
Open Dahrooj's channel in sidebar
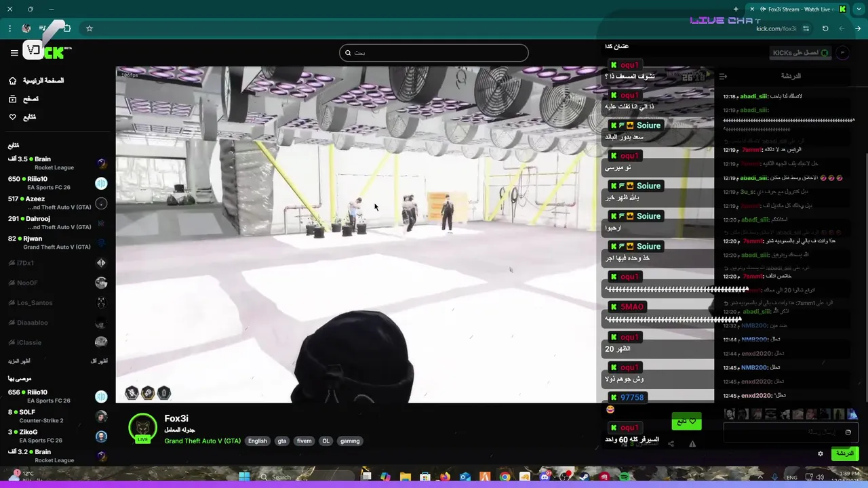tap(58, 223)
